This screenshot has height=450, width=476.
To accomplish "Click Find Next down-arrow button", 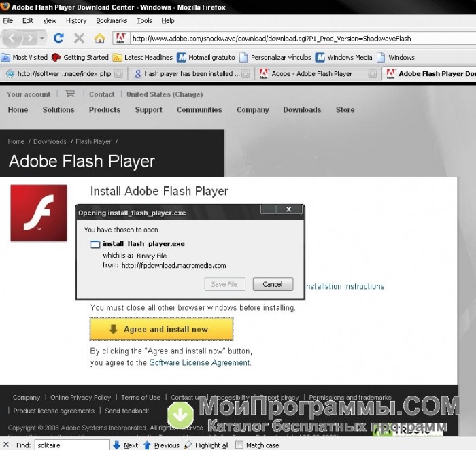I will pyautogui.click(x=125, y=445).
